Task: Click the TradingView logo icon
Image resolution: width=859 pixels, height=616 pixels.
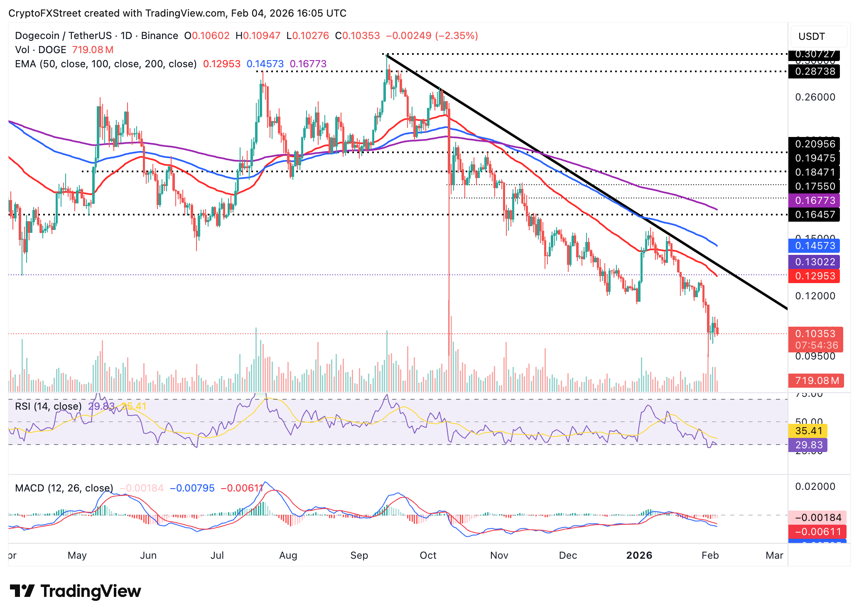Action: tap(22, 591)
